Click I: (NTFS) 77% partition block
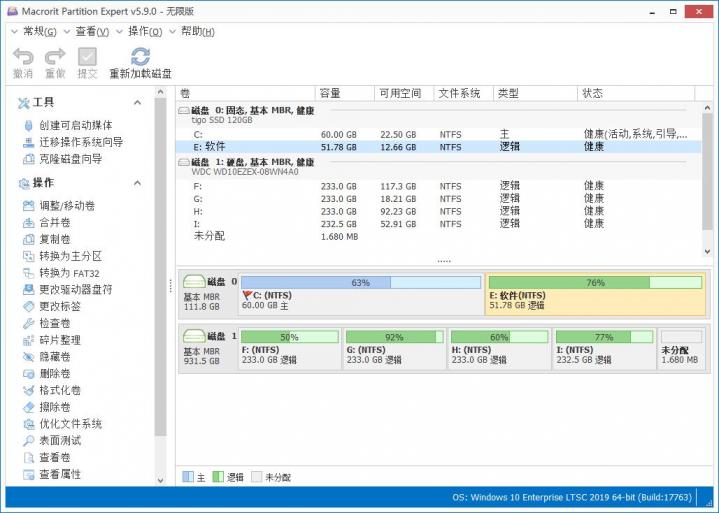Screen dimensions: 719x513 point(604,348)
